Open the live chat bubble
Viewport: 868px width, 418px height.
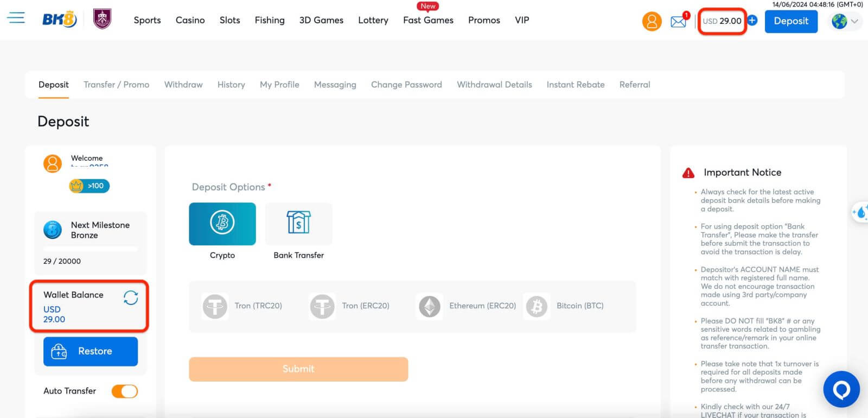point(841,389)
